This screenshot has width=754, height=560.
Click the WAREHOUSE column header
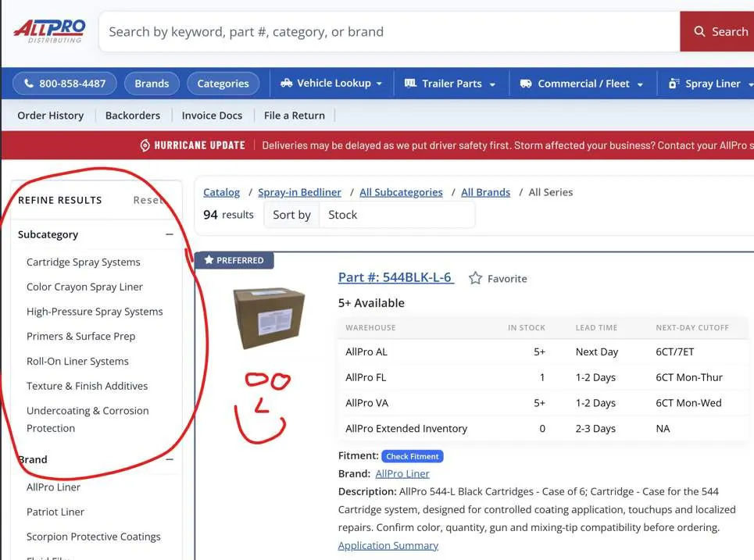(x=370, y=327)
